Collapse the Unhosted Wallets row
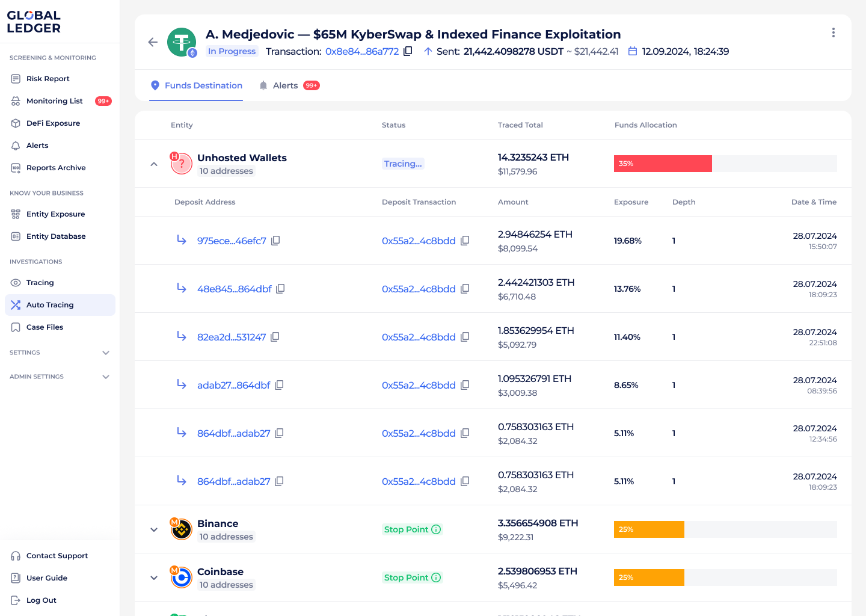This screenshot has height=616, width=866. [x=153, y=163]
